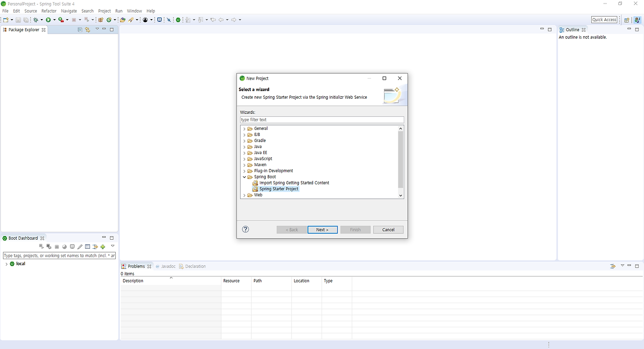Click the New file toolbar icon
This screenshot has height=349, width=644.
pyautogui.click(x=6, y=20)
